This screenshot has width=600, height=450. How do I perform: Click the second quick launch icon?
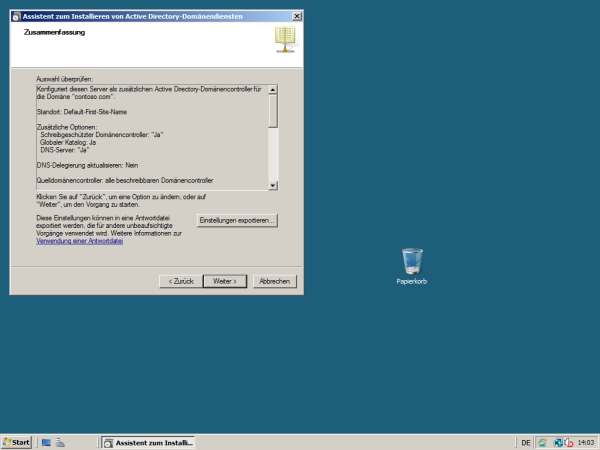(x=60, y=443)
